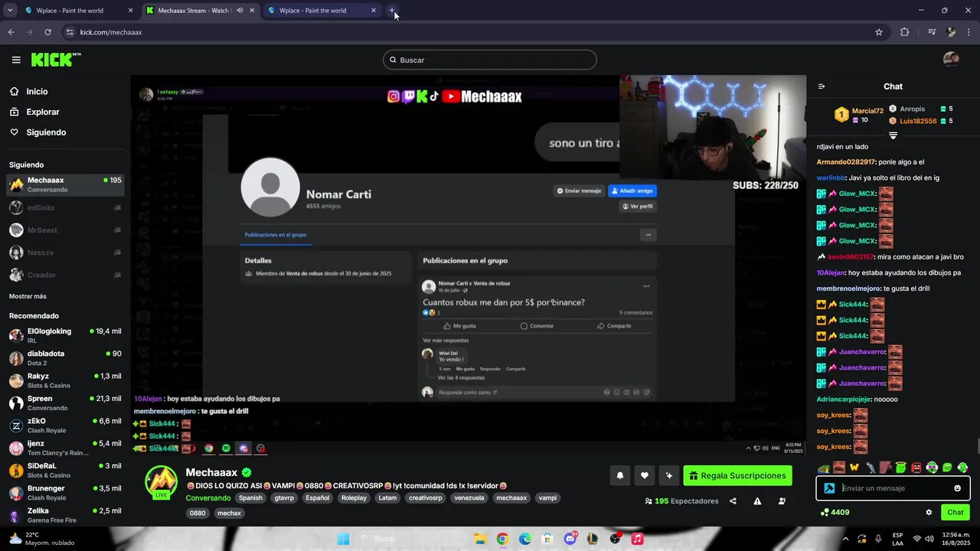Viewport: 980px width, 551px height.
Task: Open recommended channel Spreen
Action: coord(65,403)
